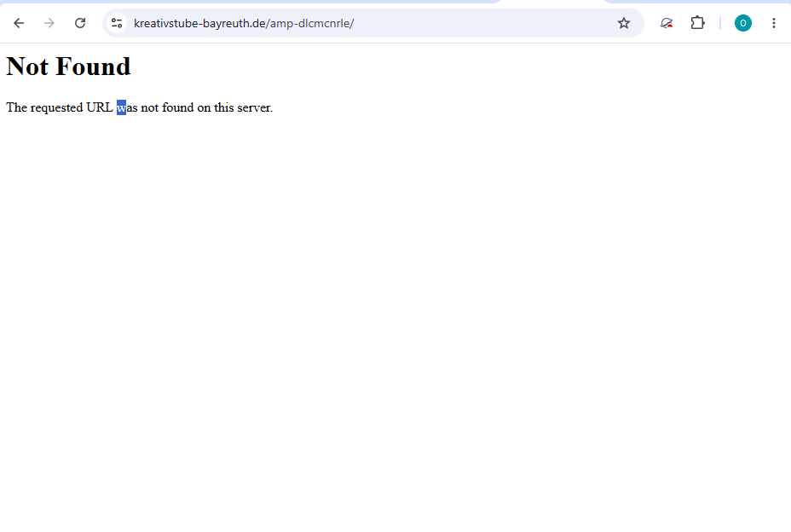
Task: Click the forward navigation arrow
Action: click(49, 23)
